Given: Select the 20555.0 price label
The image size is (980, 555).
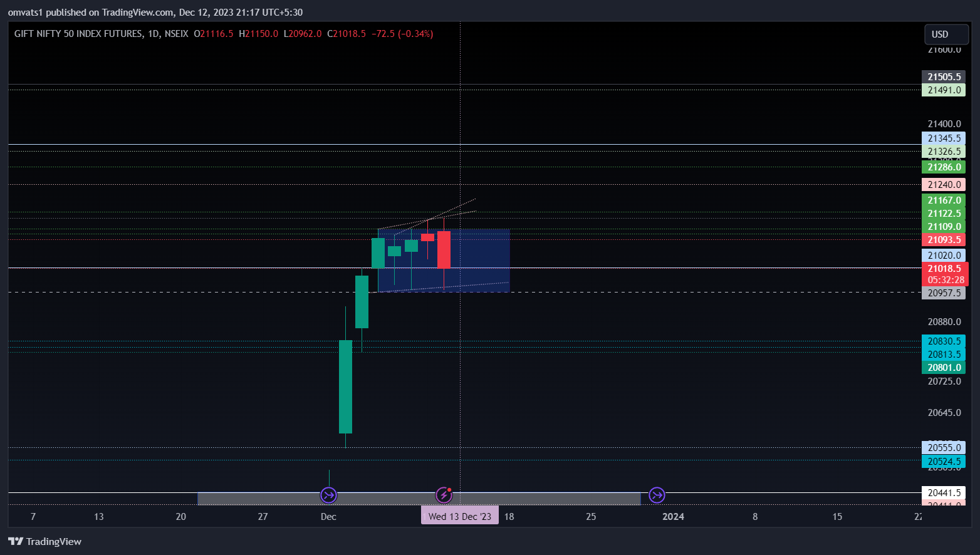Looking at the screenshot, I should (944, 448).
